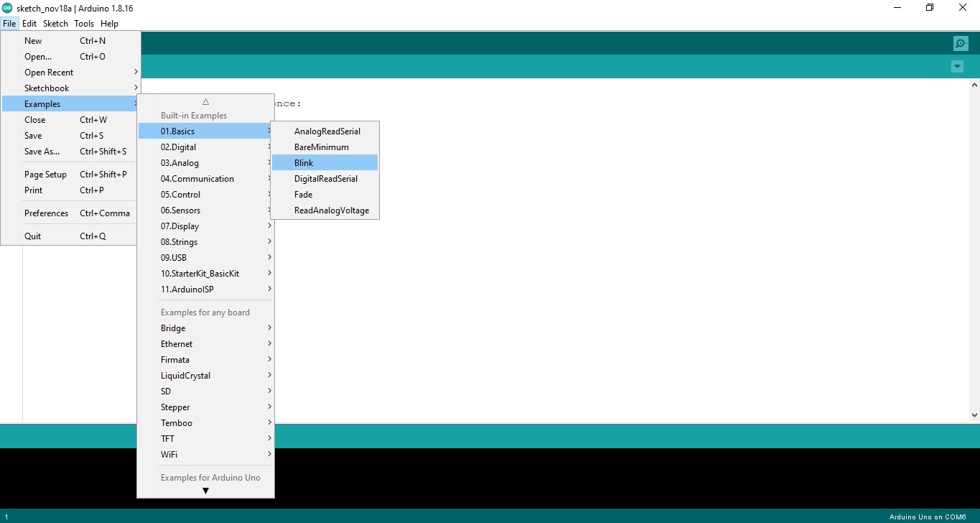Click the tab dropdown arrow icon
Image resolution: width=980 pixels, height=523 pixels.
(957, 67)
